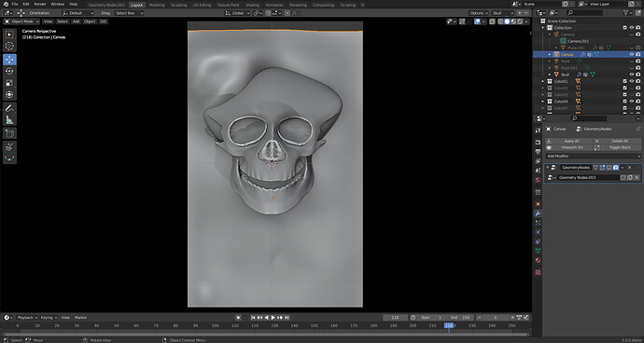Image resolution: width=644 pixels, height=343 pixels.
Task: Click the current frame 218 field
Action: point(396,318)
